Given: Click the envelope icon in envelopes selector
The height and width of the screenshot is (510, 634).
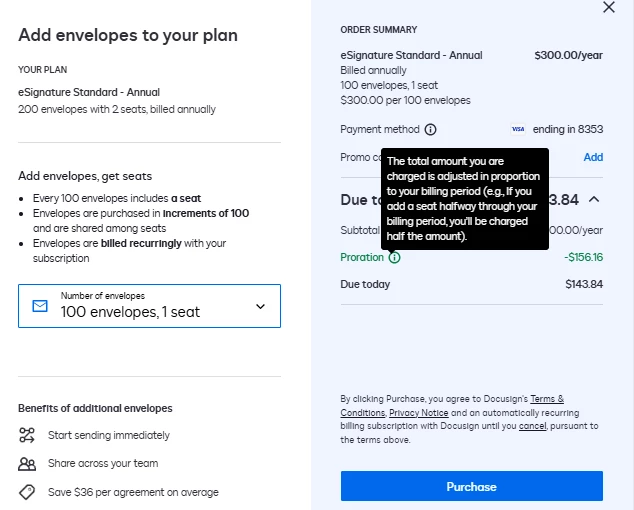Looking at the screenshot, I should point(40,306).
